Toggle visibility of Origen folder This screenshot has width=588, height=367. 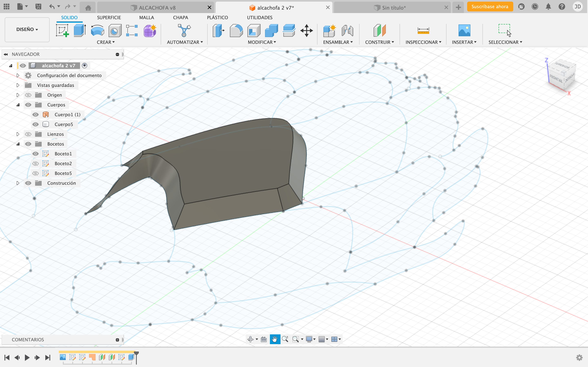(x=28, y=95)
